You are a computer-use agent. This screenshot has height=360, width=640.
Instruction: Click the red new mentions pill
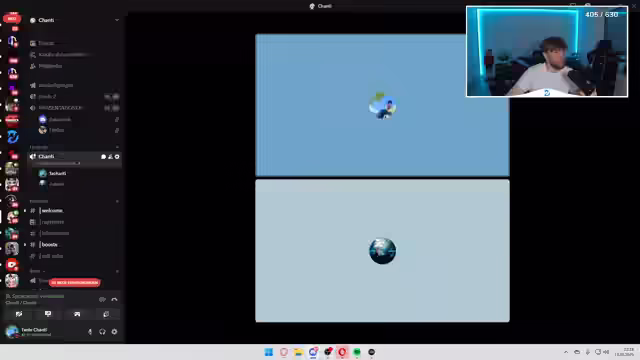pos(74,282)
